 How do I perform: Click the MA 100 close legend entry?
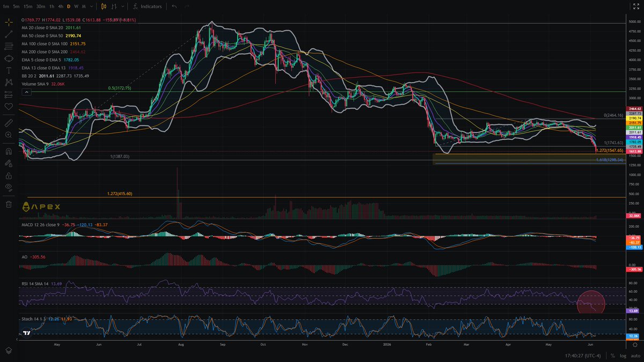click(54, 43)
